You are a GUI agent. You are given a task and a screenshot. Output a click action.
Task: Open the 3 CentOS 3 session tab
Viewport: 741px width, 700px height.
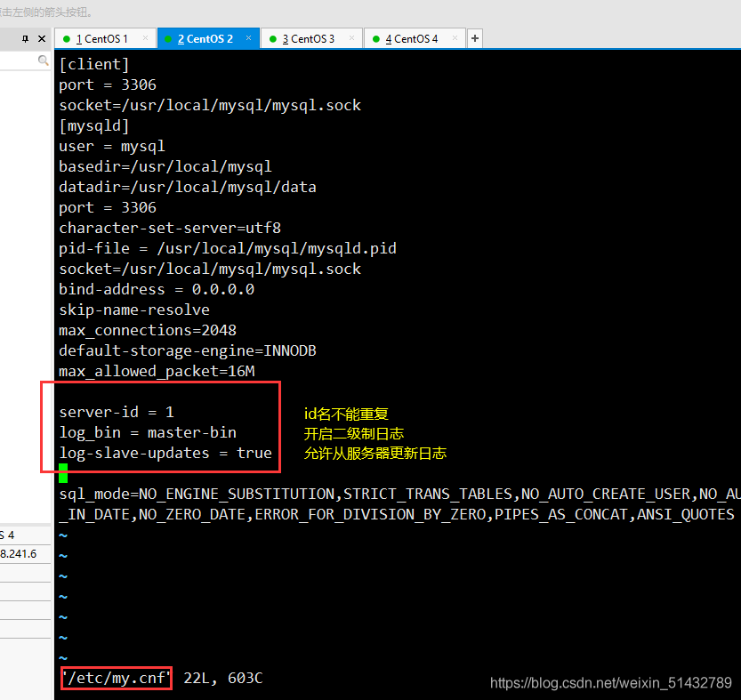pos(311,39)
